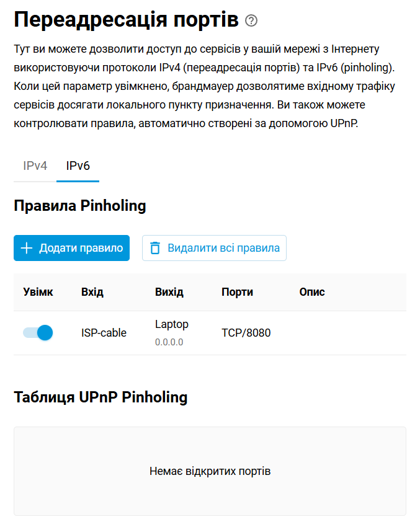Disable the ISP-cable pinholing rule switch
The height and width of the screenshot is (527, 420).
tap(38, 333)
